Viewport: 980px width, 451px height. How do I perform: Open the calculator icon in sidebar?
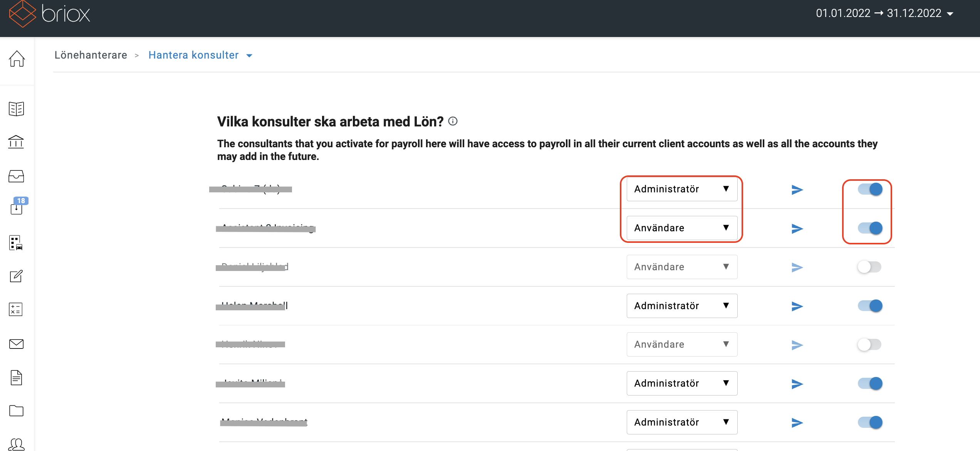16,309
